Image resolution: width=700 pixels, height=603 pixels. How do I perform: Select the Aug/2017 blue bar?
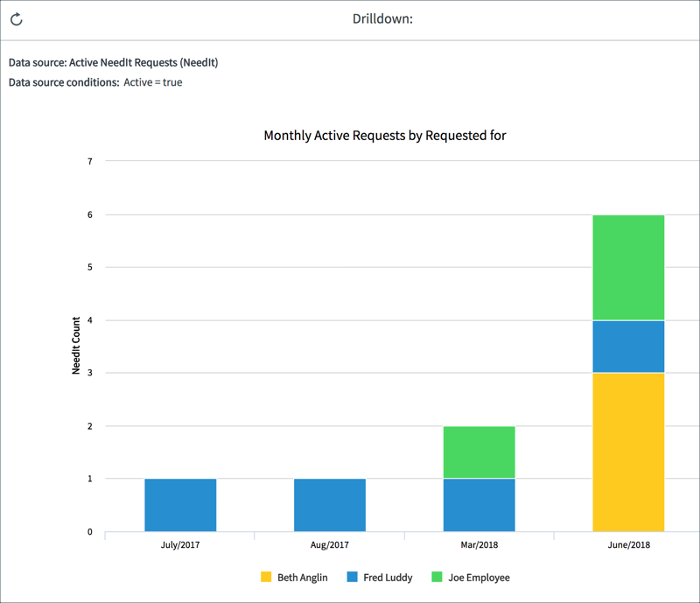tap(330, 505)
